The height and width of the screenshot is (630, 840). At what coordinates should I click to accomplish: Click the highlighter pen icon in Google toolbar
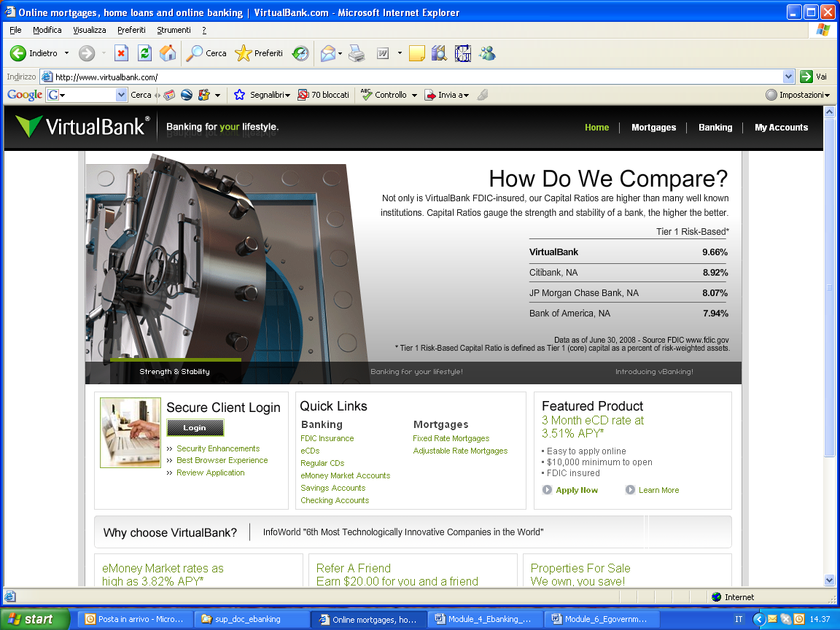point(482,95)
